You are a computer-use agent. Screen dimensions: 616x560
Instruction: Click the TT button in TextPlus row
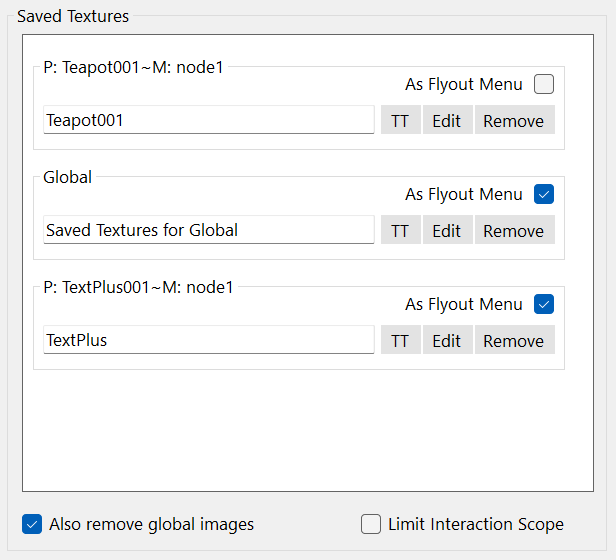click(x=400, y=341)
